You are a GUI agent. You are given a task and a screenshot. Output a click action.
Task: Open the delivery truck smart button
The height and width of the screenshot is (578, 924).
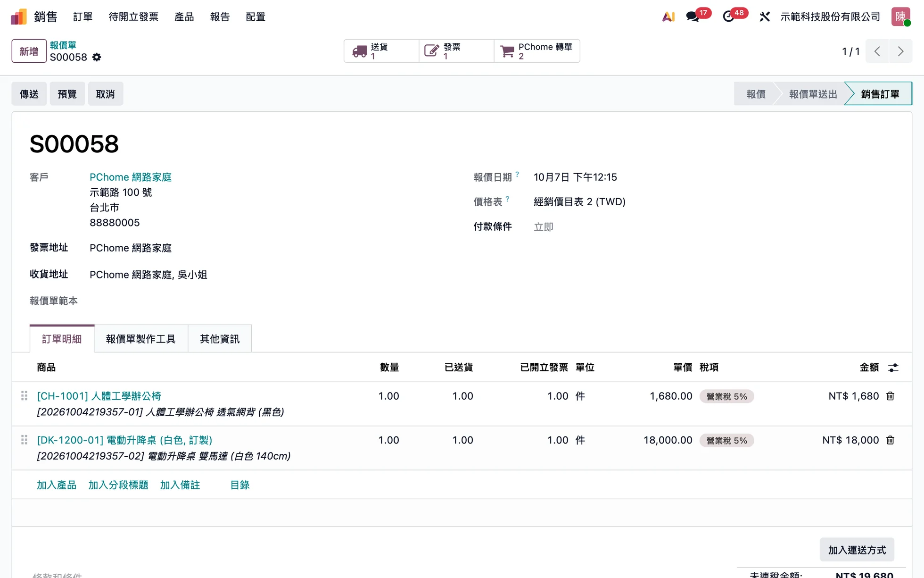[x=381, y=51]
